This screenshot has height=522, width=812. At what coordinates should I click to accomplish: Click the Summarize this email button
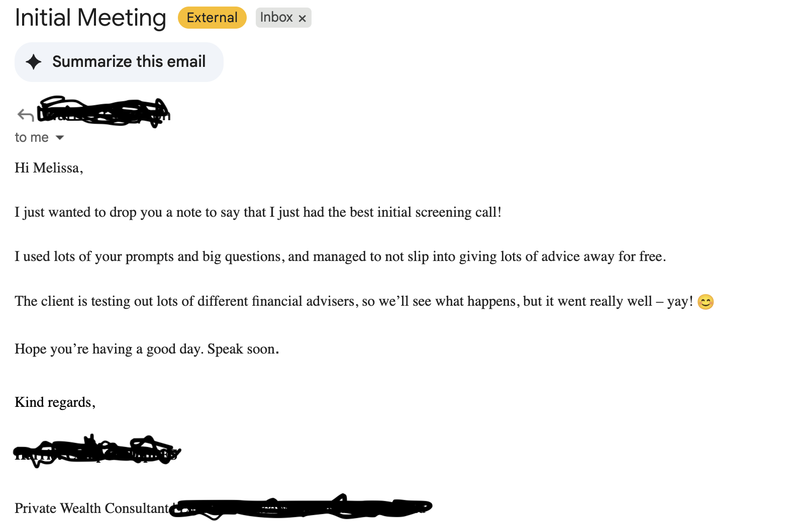[119, 62]
